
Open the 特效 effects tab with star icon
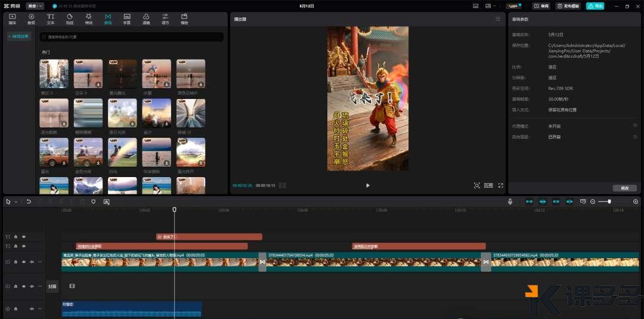click(89, 19)
